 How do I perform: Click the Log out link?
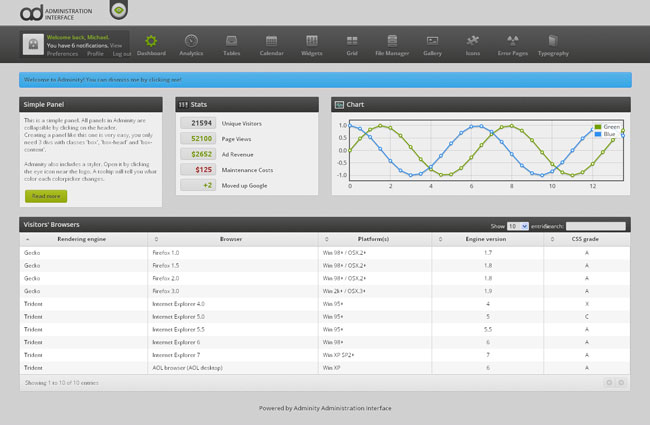[x=122, y=54]
